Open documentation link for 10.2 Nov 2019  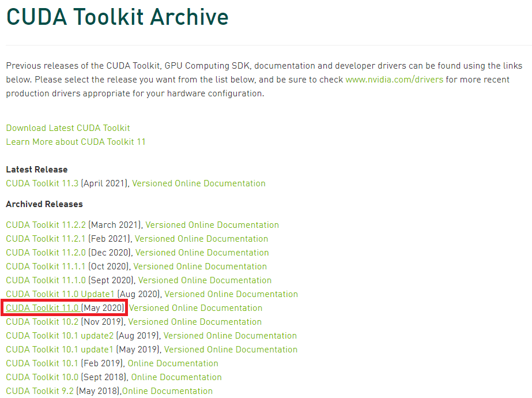195,322
